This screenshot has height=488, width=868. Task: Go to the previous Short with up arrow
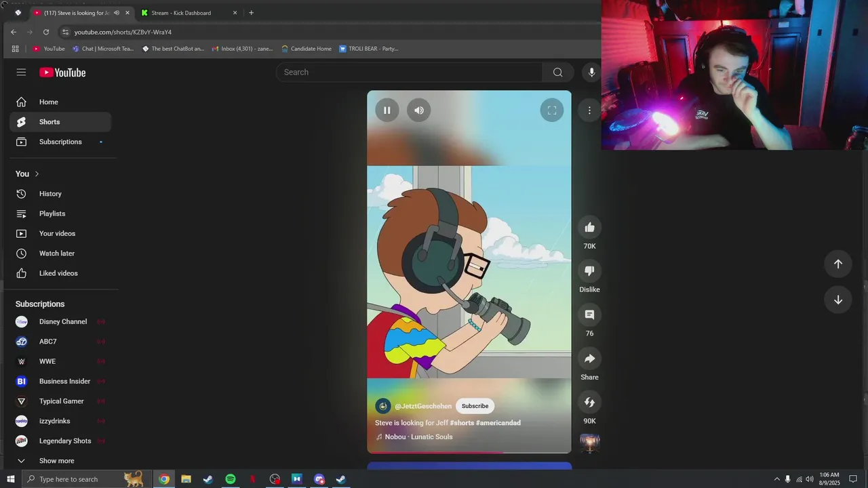838,264
